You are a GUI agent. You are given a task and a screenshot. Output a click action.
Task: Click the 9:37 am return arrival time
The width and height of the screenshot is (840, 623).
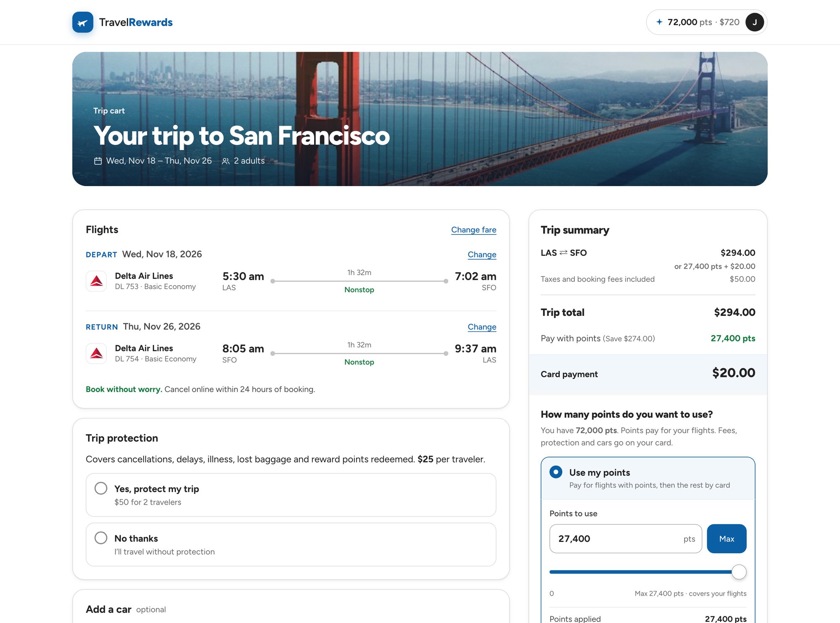(x=475, y=349)
